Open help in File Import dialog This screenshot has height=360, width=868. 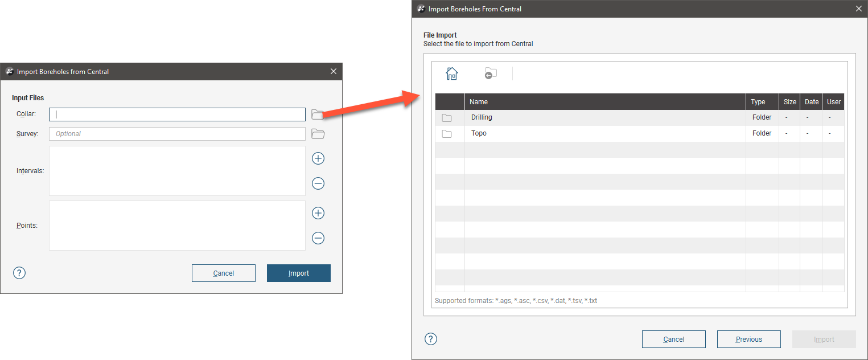click(431, 339)
